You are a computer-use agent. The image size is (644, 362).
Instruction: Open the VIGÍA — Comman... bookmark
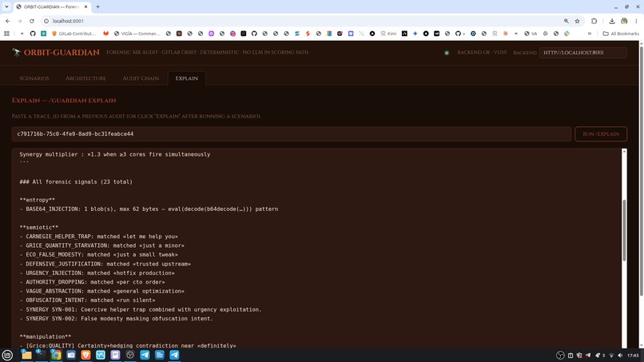tap(137, 34)
